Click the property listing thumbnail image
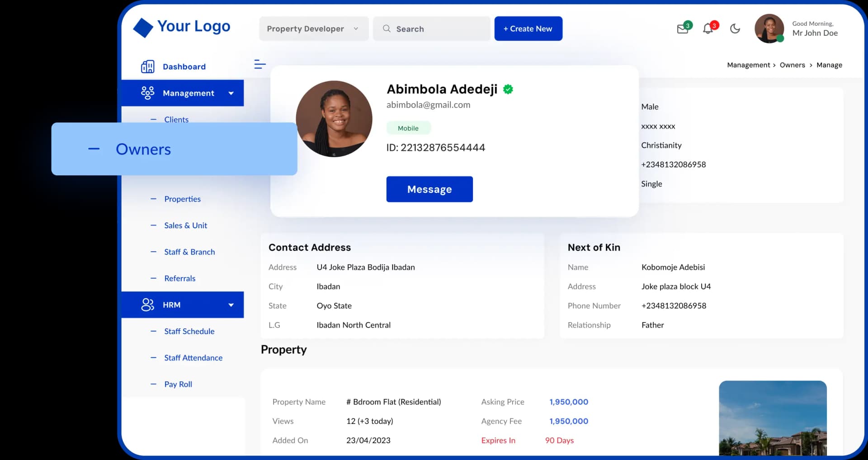 (x=772, y=418)
